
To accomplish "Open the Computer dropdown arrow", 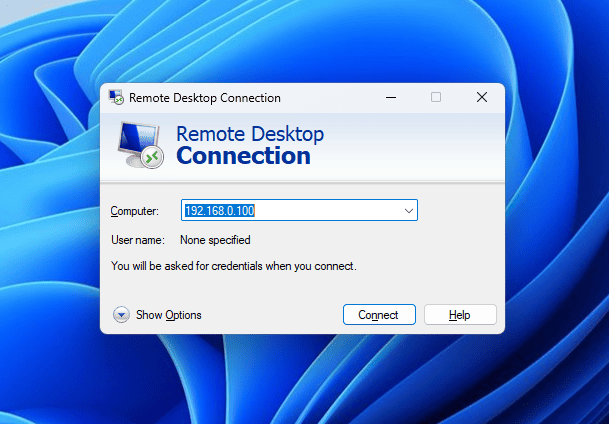I will pyautogui.click(x=409, y=210).
